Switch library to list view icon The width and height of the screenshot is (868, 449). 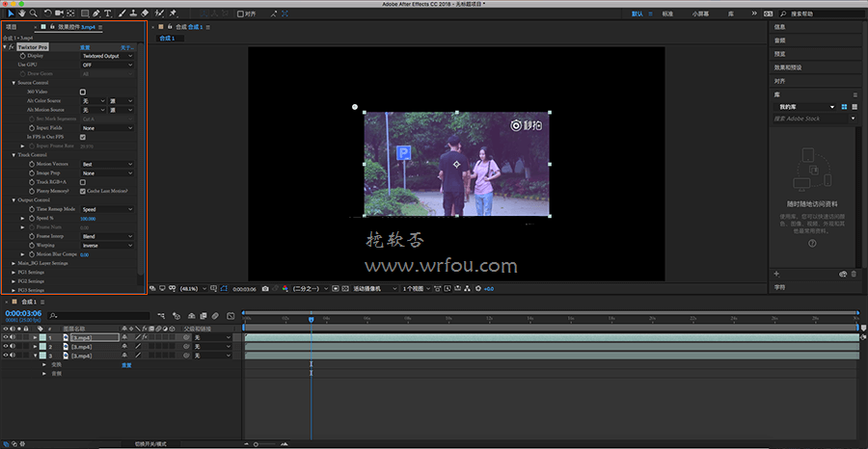[x=854, y=107]
